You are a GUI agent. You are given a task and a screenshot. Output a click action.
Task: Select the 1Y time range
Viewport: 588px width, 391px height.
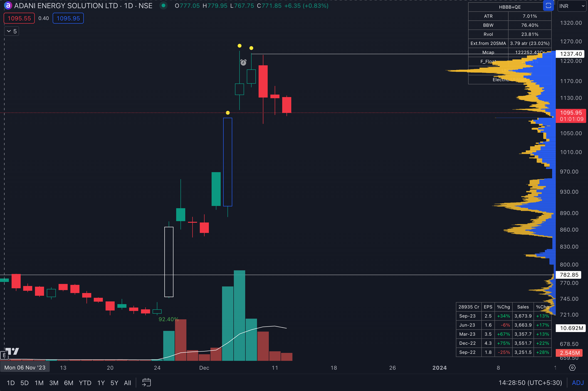(101, 383)
